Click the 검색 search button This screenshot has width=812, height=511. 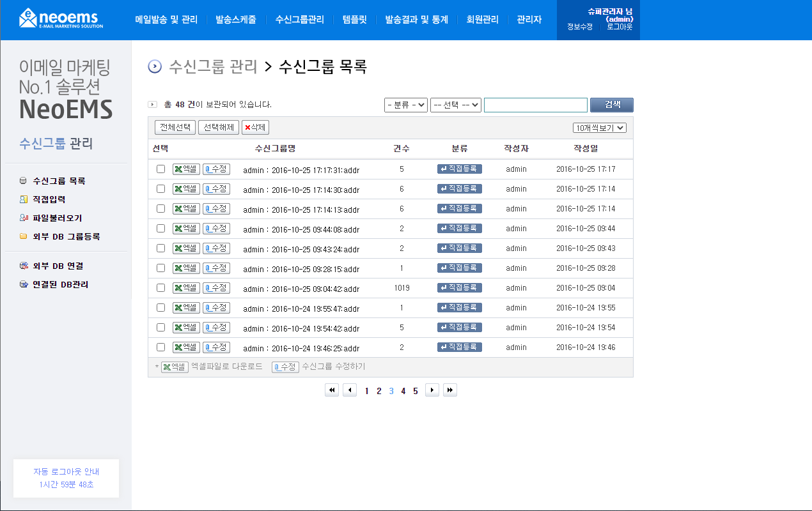click(x=612, y=105)
